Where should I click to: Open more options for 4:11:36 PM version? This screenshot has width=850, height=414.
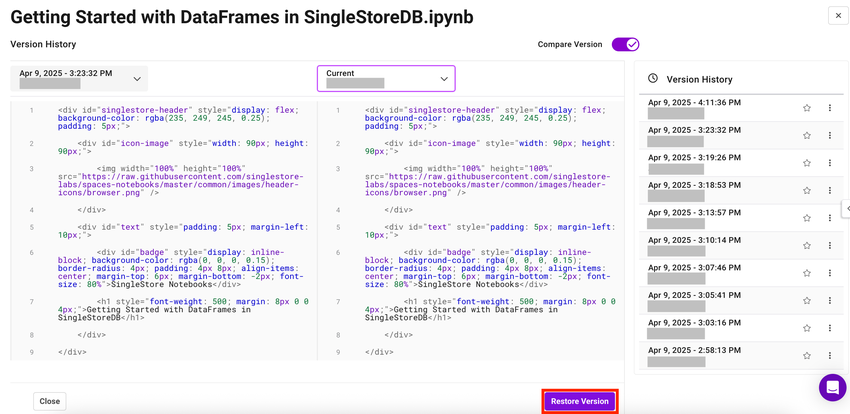830,108
